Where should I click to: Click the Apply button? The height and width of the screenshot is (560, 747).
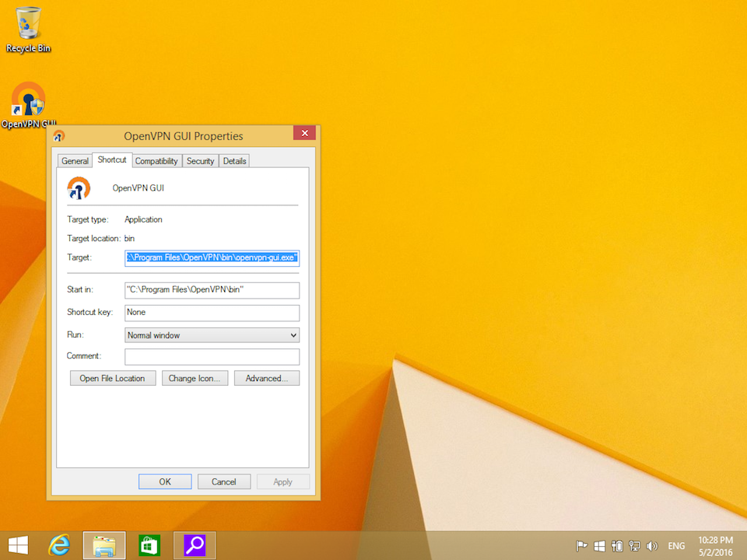click(x=283, y=481)
